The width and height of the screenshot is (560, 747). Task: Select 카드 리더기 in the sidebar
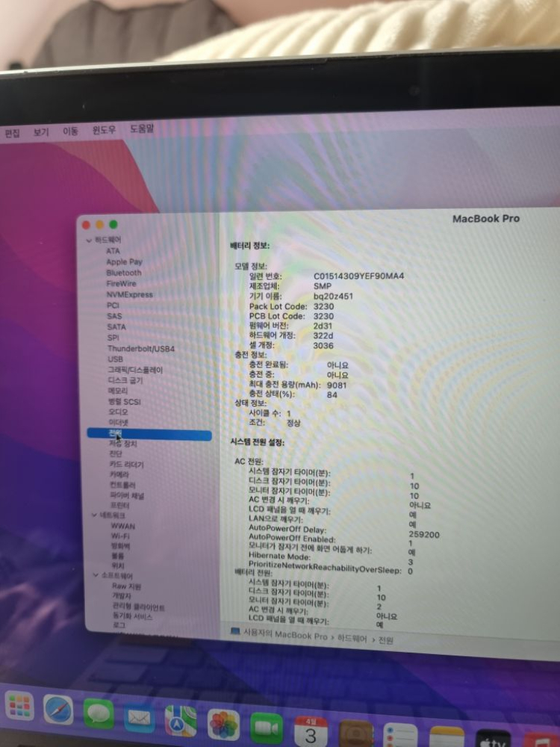pyautogui.click(x=126, y=464)
